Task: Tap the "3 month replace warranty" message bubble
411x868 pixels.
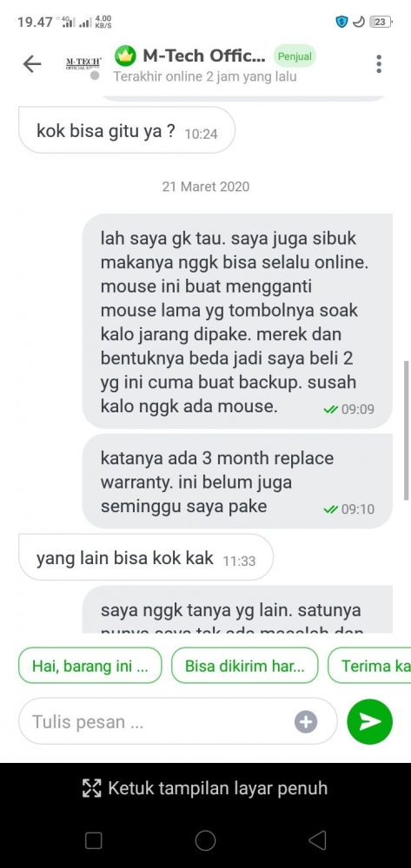Action: [x=237, y=482]
